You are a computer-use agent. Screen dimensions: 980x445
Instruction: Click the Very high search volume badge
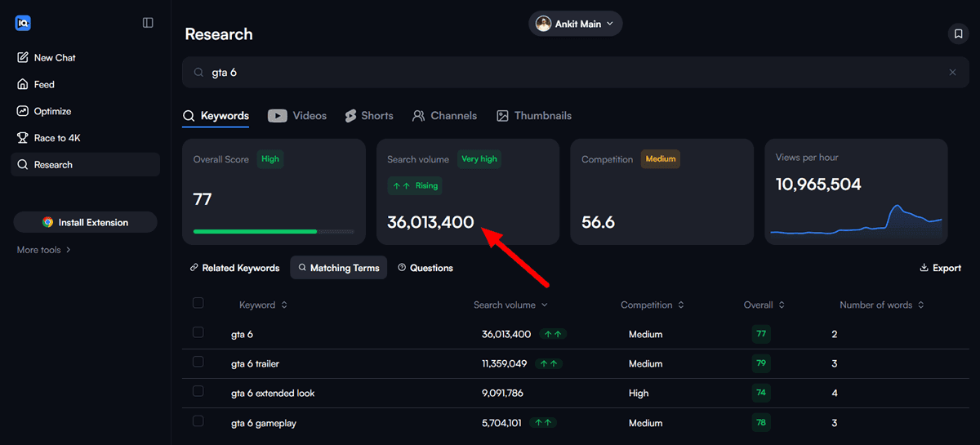coord(479,159)
